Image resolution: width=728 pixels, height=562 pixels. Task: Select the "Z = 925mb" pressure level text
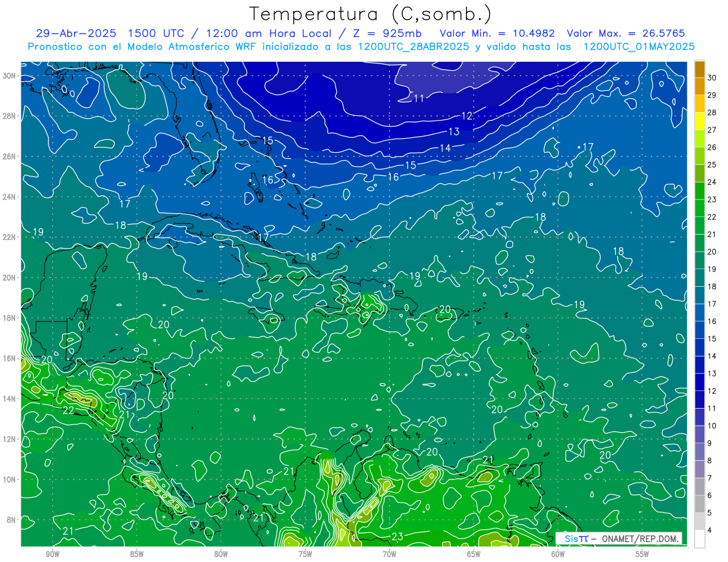[x=386, y=33]
